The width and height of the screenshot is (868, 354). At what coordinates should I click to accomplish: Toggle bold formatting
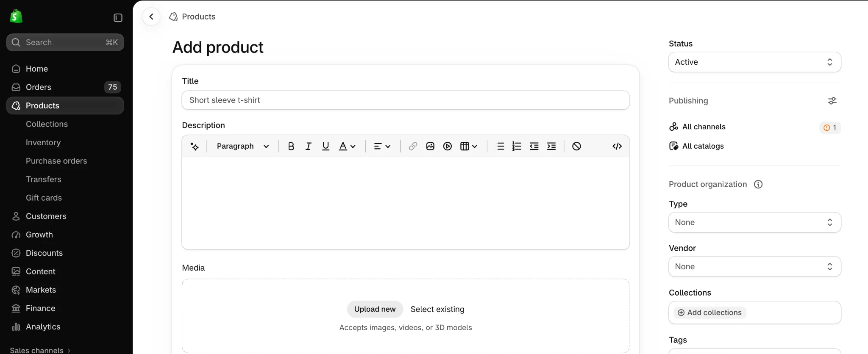pos(291,146)
